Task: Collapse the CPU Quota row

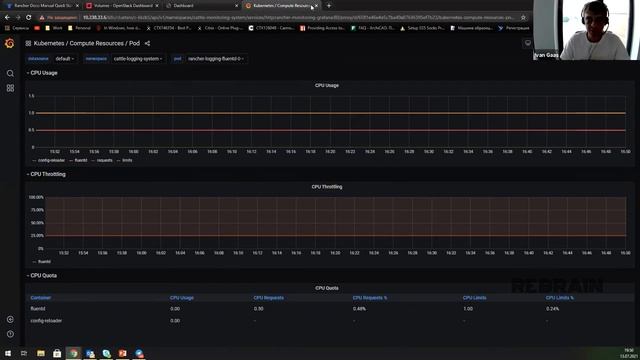Action: click(x=42, y=276)
